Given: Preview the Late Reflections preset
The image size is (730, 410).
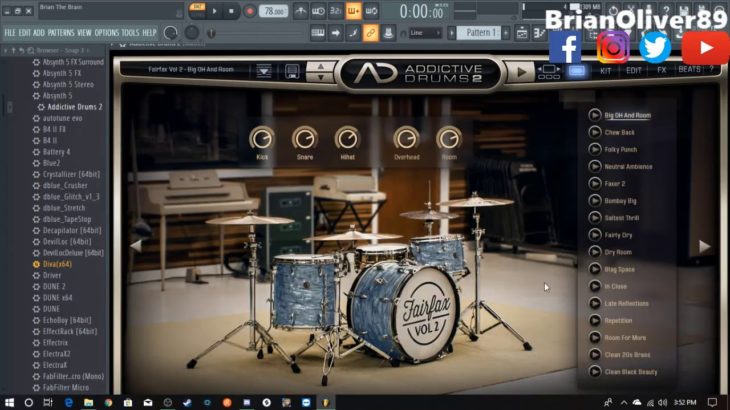Looking at the screenshot, I should pyautogui.click(x=595, y=303).
